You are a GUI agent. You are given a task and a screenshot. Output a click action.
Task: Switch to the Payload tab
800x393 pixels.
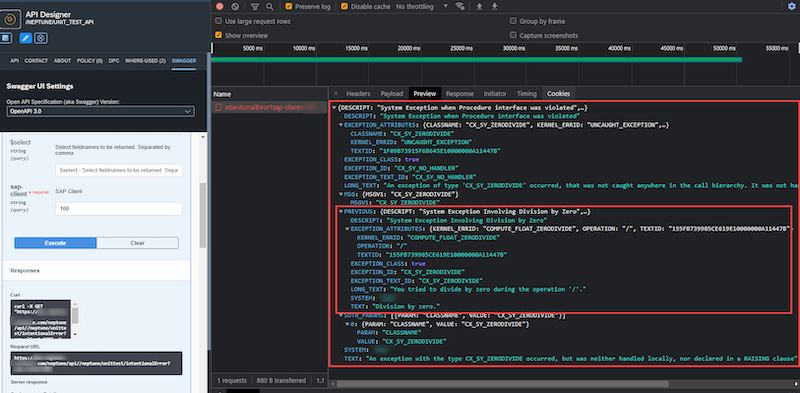click(x=391, y=93)
